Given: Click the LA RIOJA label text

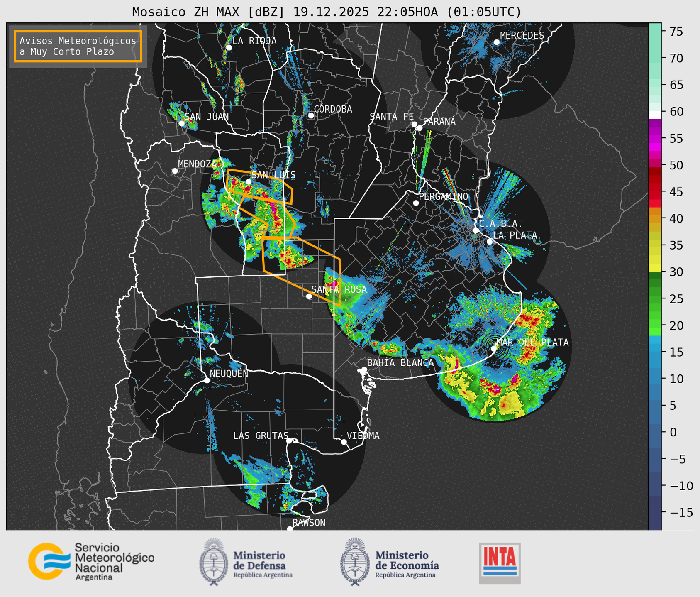Looking at the screenshot, I should tap(254, 41).
